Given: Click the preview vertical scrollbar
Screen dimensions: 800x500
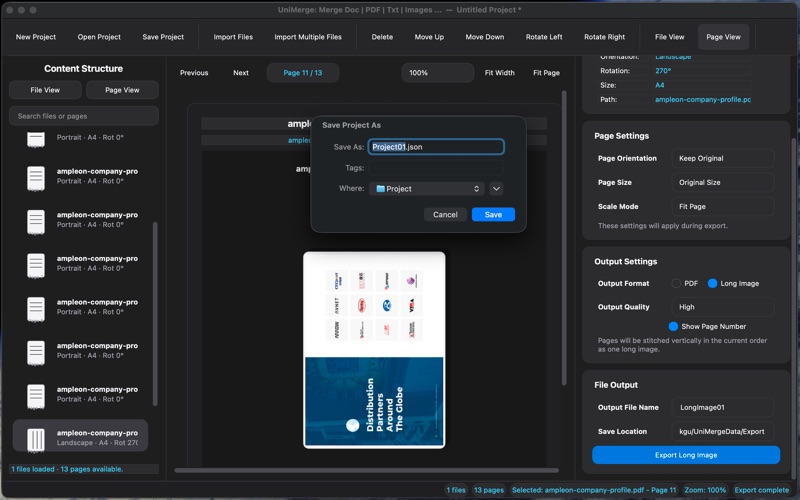Looking at the screenshot, I should coord(564,238).
